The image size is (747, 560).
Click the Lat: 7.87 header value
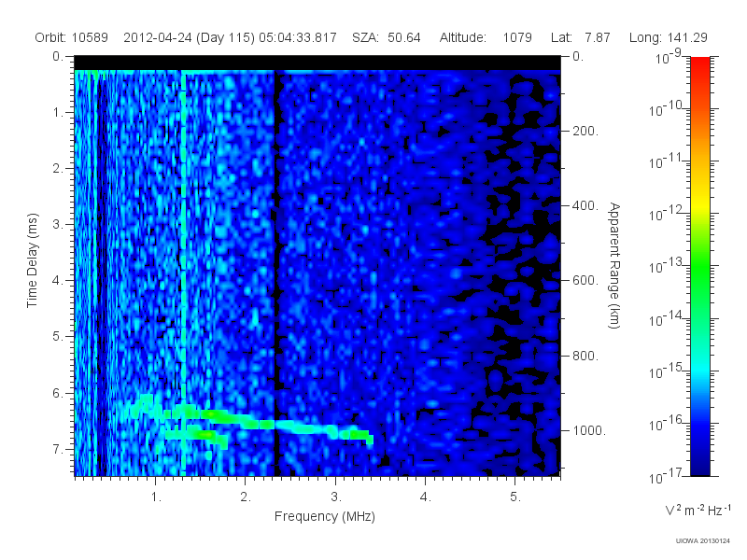[580, 37]
